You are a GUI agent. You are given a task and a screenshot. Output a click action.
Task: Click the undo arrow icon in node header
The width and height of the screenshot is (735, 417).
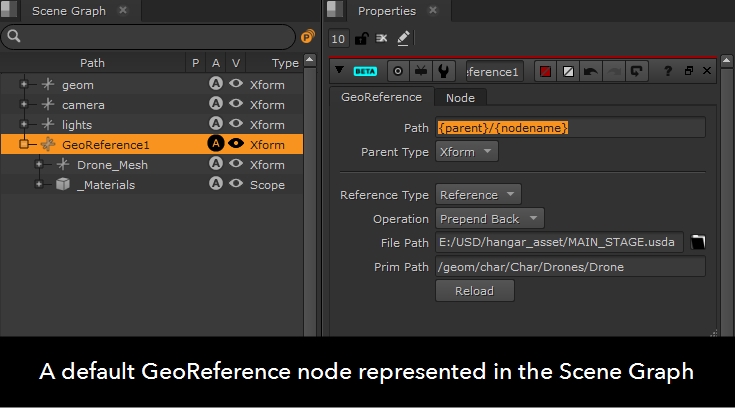coord(590,71)
